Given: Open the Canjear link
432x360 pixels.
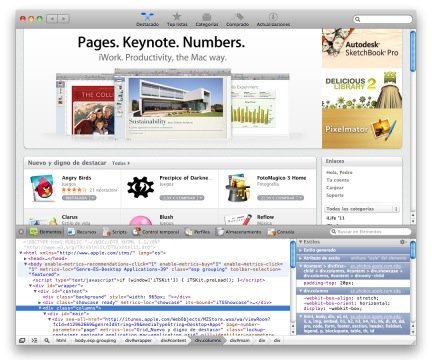Looking at the screenshot, I should [335, 188].
